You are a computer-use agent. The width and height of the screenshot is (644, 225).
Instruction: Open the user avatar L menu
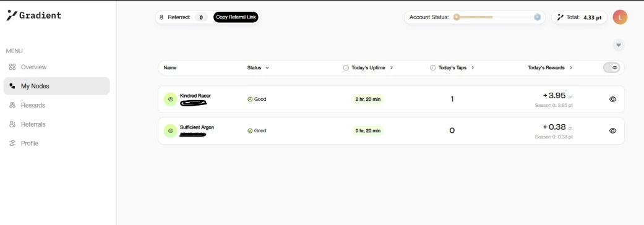click(x=620, y=17)
